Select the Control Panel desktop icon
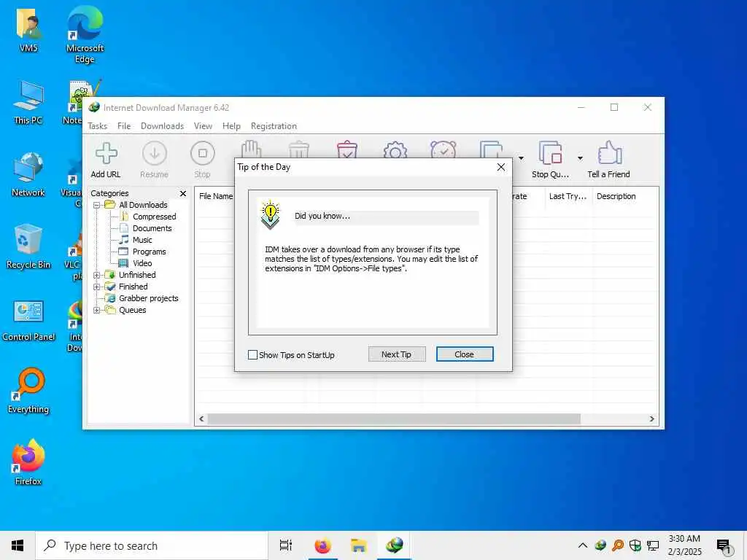Screen dimensions: 747x560 (28, 320)
